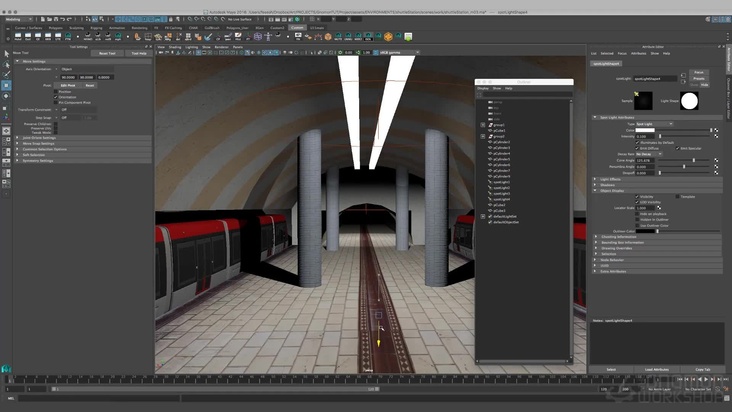
Task: Activate the Paint selection tool icon
Action: [x=6, y=74]
